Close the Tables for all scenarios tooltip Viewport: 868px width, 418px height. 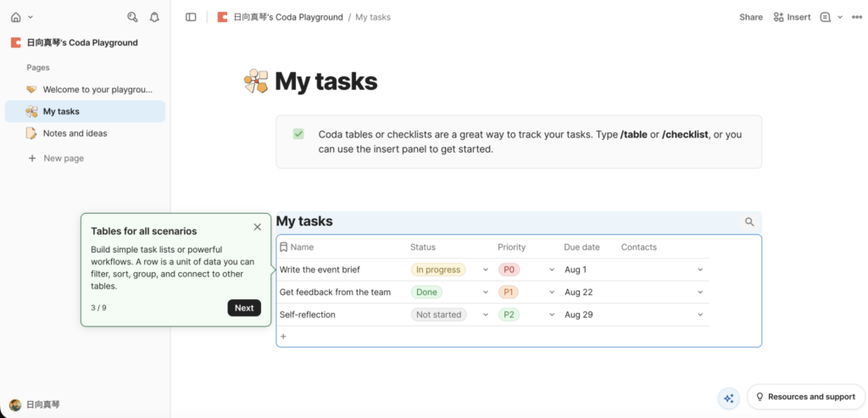pos(258,227)
